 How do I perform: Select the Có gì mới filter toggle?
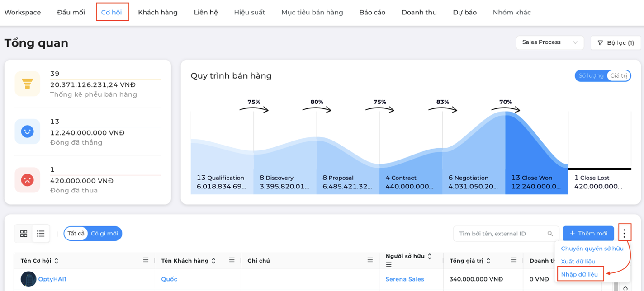[x=104, y=234]
